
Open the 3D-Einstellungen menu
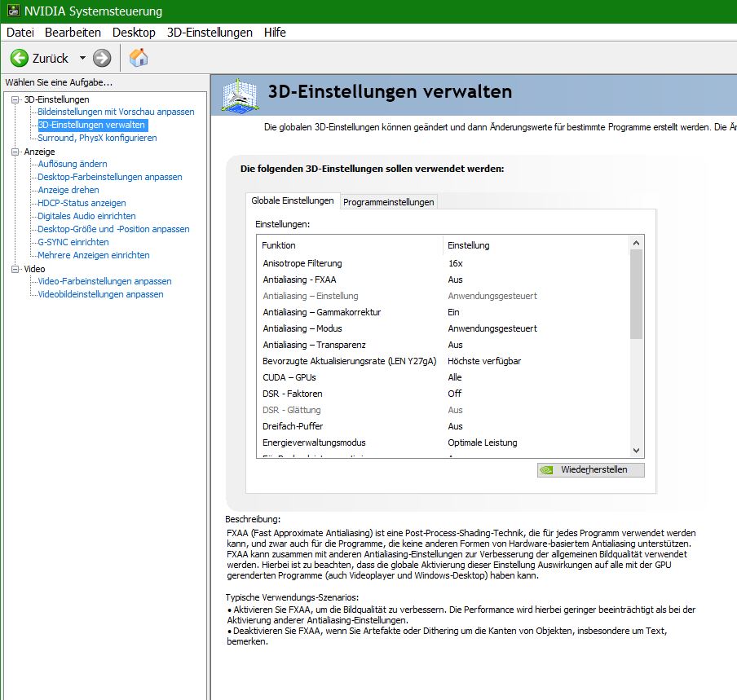coord(210,33)
